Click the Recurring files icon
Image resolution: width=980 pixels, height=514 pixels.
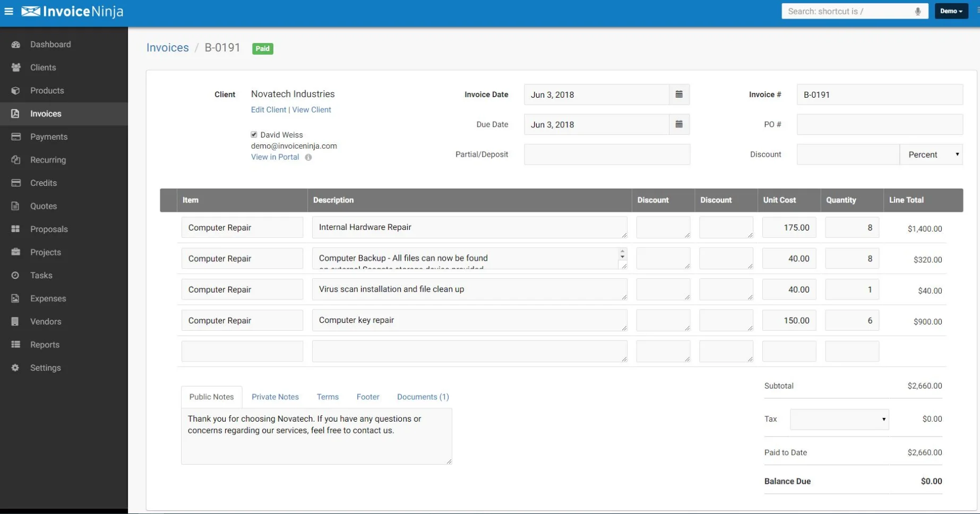tap(16, 160)
